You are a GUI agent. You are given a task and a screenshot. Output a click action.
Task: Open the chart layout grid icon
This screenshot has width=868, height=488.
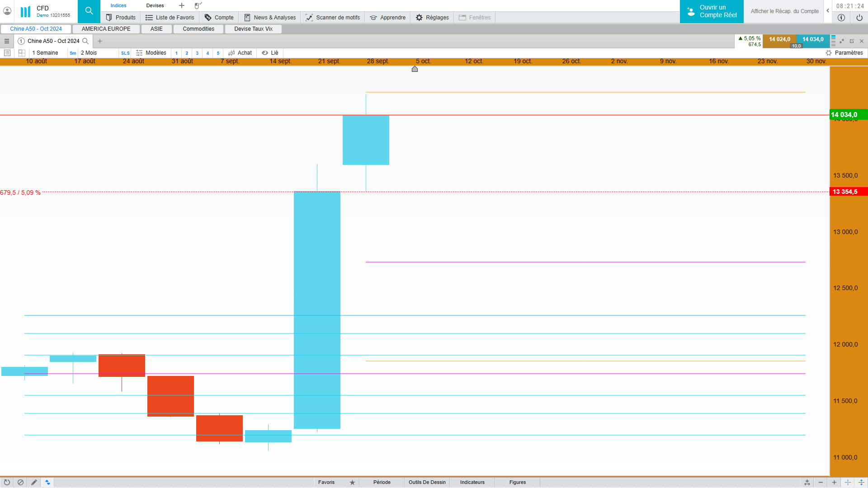tap(22, 53)
